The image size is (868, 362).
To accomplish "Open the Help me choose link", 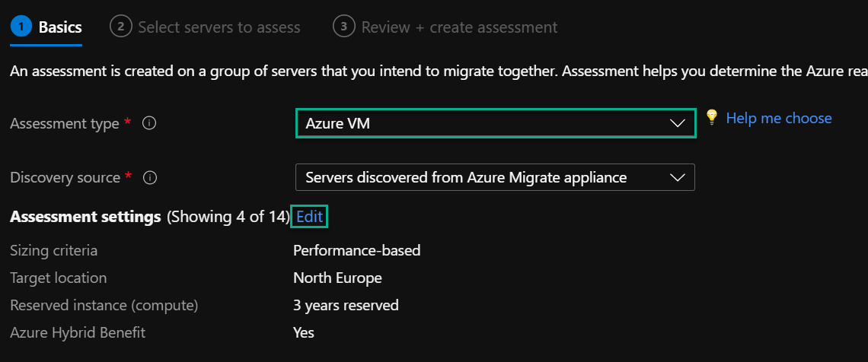I will tap(779, 118).
